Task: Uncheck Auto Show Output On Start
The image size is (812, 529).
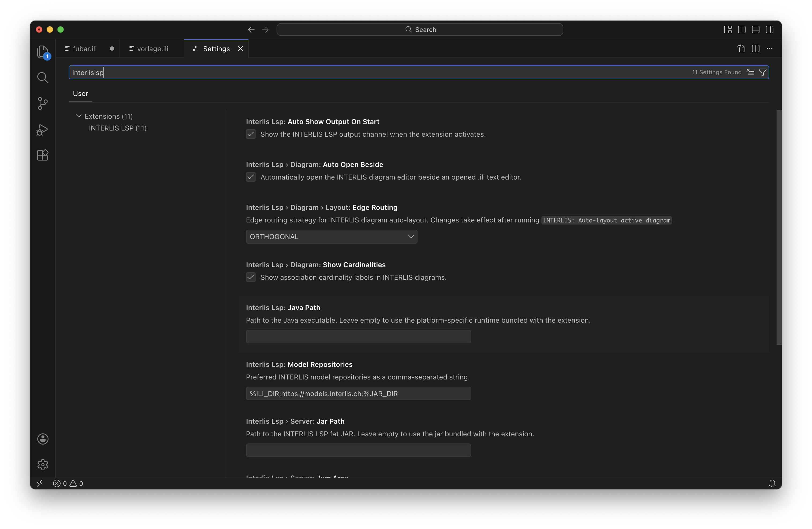Action: click(x=251, y=134)
